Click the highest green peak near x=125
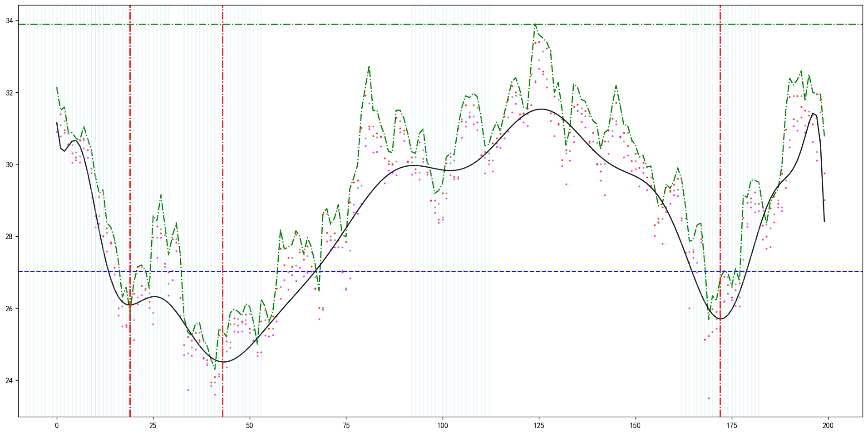Image resolution: width=868 pixels, height=434 pixels. coord(535,25)
